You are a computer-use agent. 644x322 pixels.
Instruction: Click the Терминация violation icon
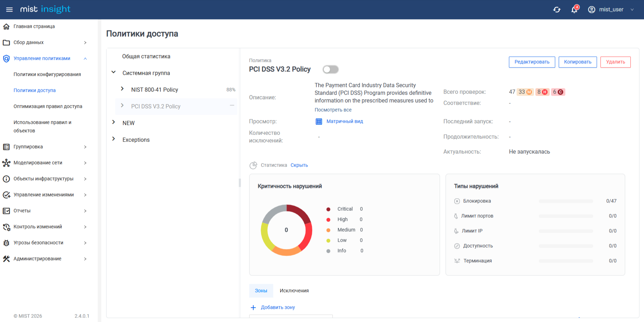[457, 261]
